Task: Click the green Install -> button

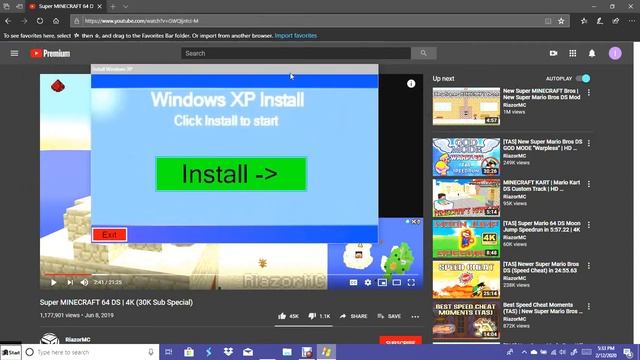Action: click(231, 174)
